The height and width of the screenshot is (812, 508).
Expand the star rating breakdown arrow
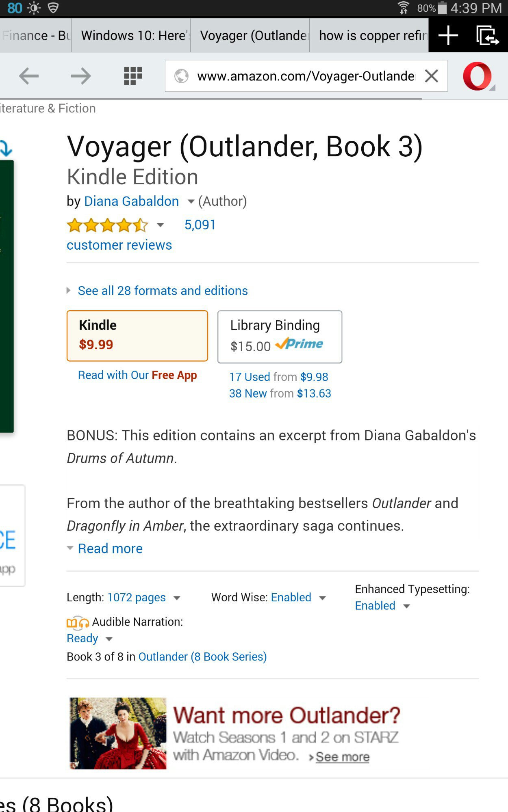[161, 225]
